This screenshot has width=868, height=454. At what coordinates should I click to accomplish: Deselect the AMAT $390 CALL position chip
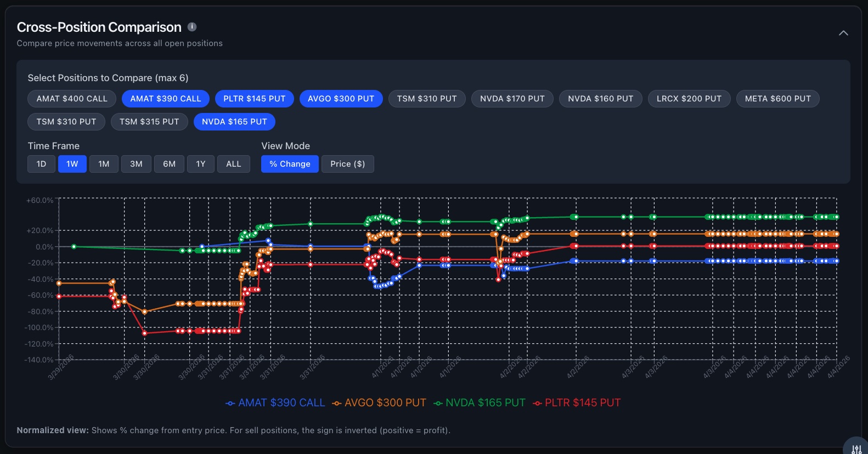pyautogui.click(x=166, y=99)
